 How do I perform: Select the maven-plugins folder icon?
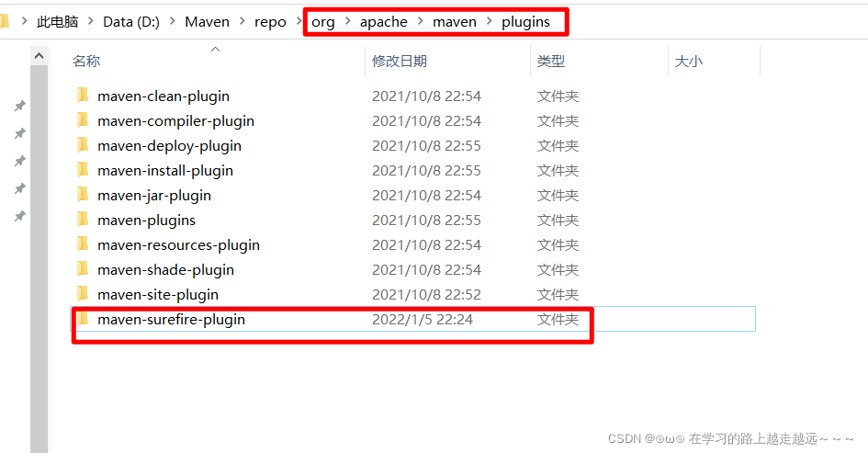coord(83,220)
